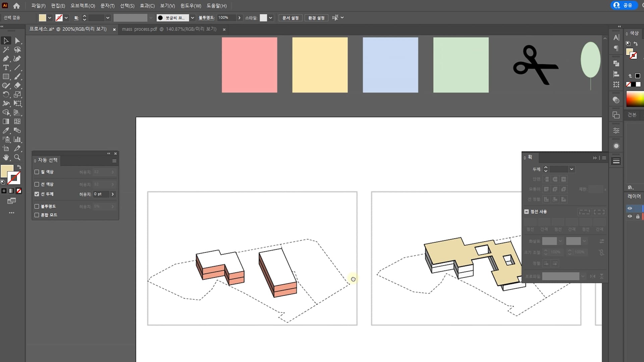Screen dimensions: 644x362
Task: Click the 환경 설정 button
Action: point(316,18)
